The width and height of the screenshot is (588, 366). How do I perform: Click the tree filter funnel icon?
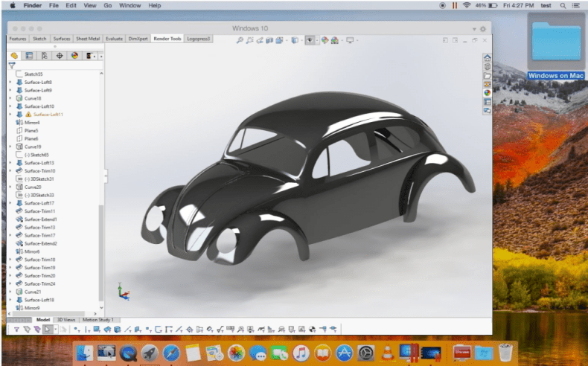point(12,65)
